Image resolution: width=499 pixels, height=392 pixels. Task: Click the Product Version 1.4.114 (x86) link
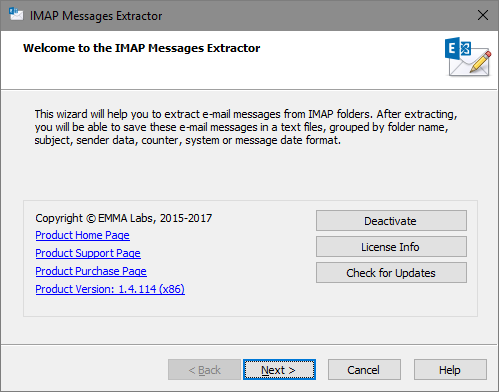pyautogui.click(x=110, y=289)
